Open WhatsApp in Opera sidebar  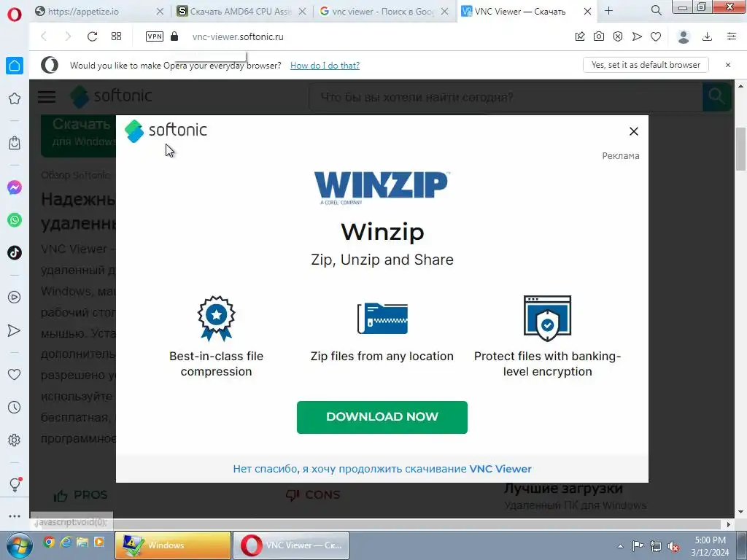(15, 220)
